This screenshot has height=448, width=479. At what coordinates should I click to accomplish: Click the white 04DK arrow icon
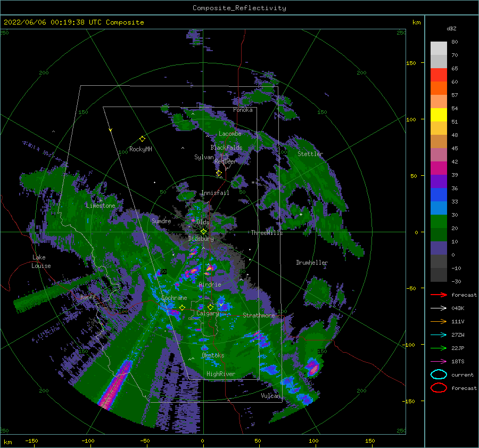coord(439,308)
